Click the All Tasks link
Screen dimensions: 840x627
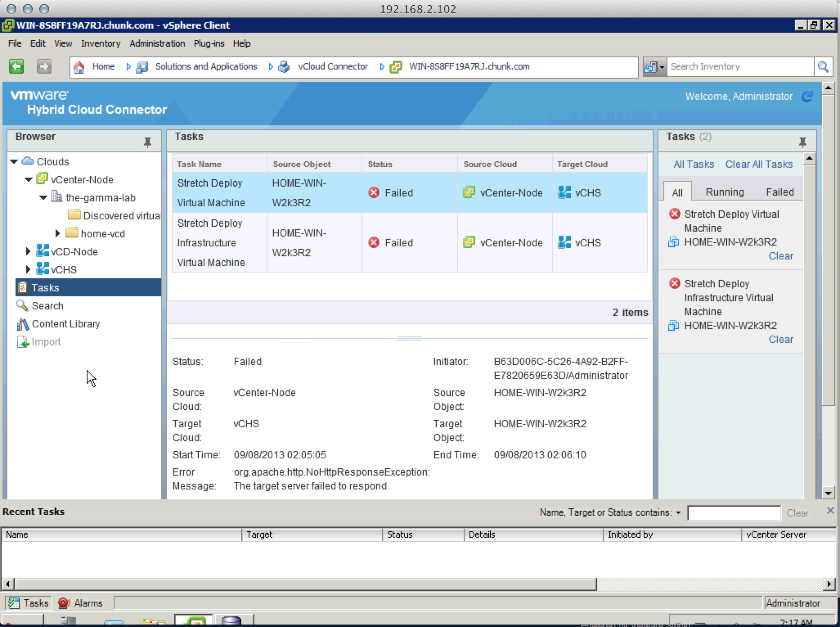[694, 164]
